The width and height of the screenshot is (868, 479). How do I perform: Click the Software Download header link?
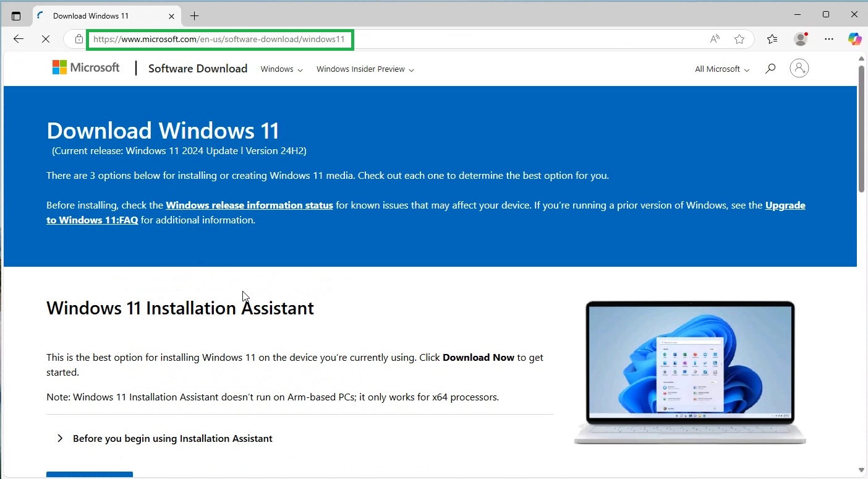tap(198, 69)
